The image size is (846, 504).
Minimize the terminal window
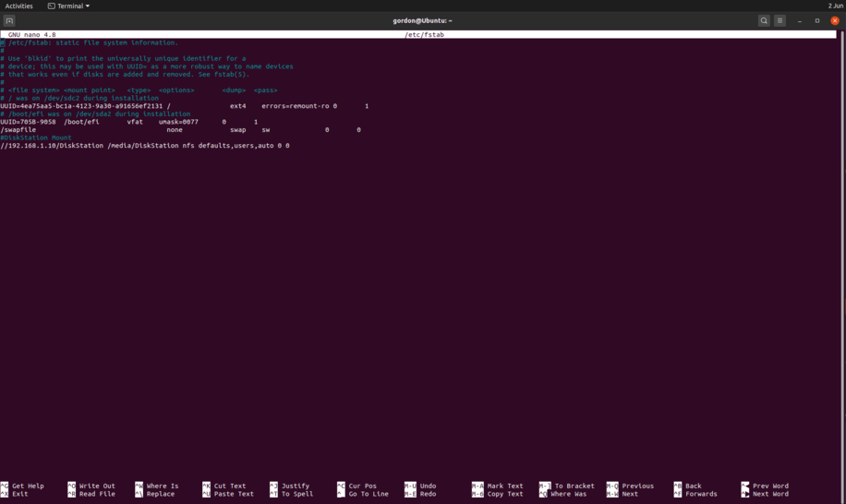click(800, 21)
